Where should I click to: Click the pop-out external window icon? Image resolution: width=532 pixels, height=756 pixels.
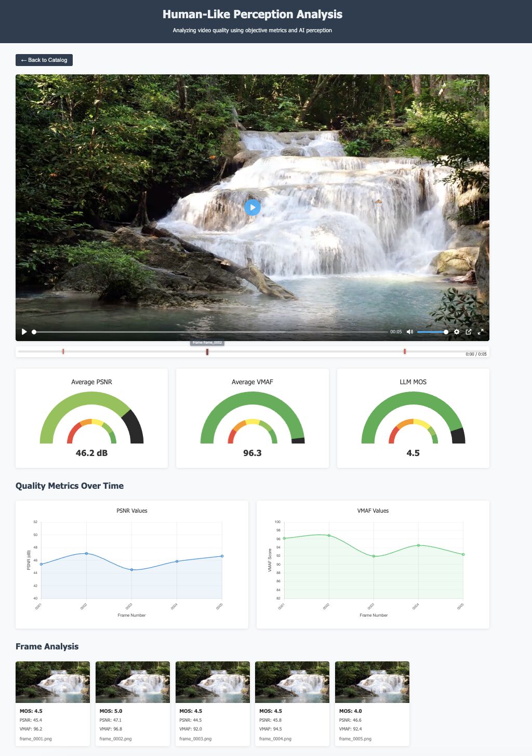469,332
